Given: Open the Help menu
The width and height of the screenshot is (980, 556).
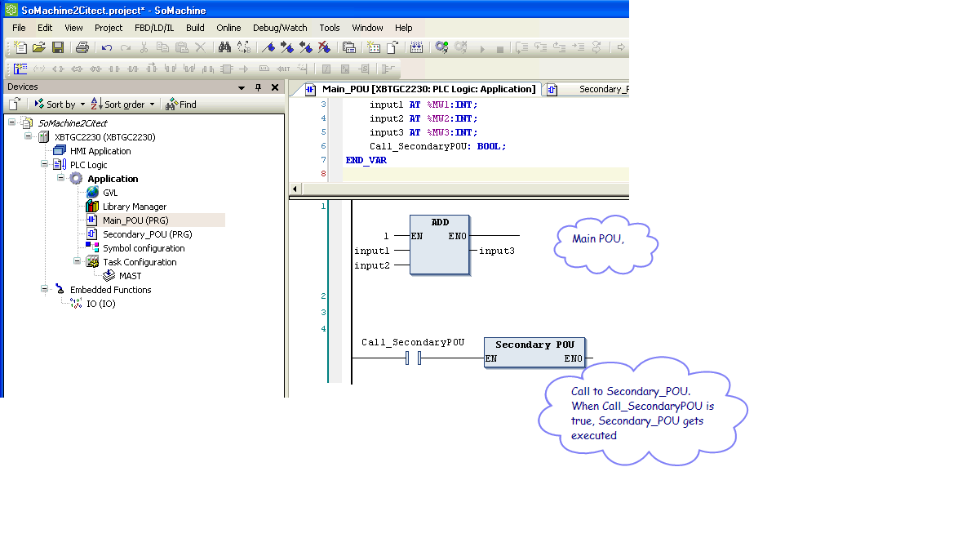Looking at the screenshot, I should pos(403,28).
